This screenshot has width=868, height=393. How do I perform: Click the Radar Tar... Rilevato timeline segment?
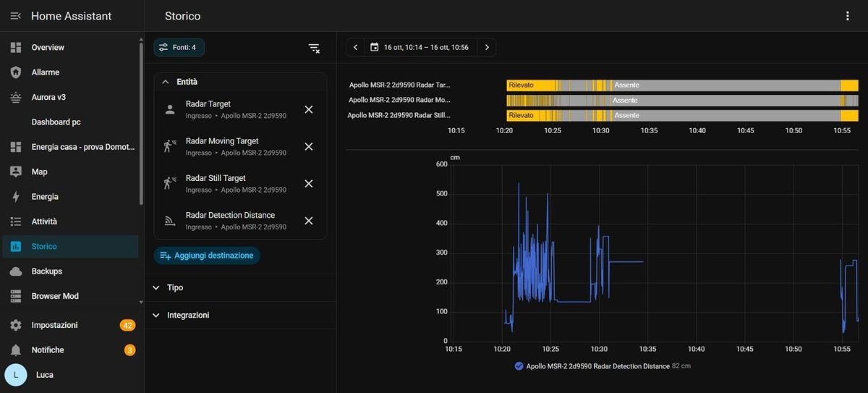531,85
